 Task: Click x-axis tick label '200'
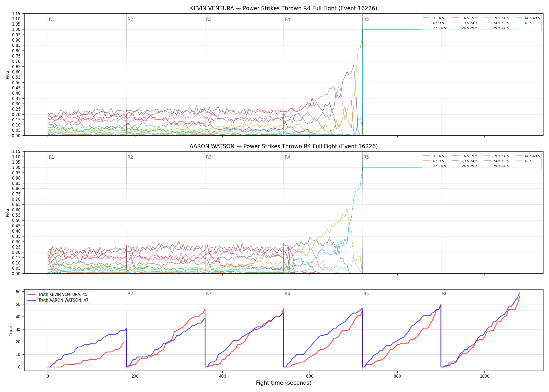pos(135,376)
